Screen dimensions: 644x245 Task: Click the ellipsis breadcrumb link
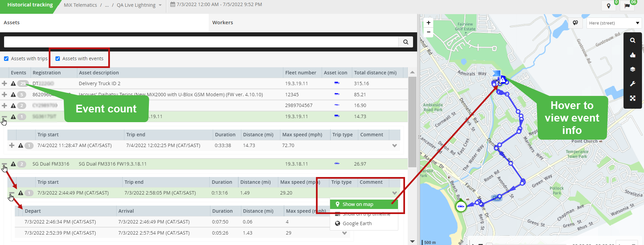[x=107, y=5]
